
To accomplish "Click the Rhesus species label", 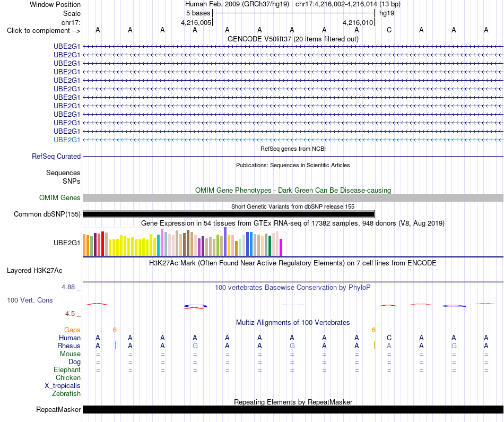I will [69, 346].
